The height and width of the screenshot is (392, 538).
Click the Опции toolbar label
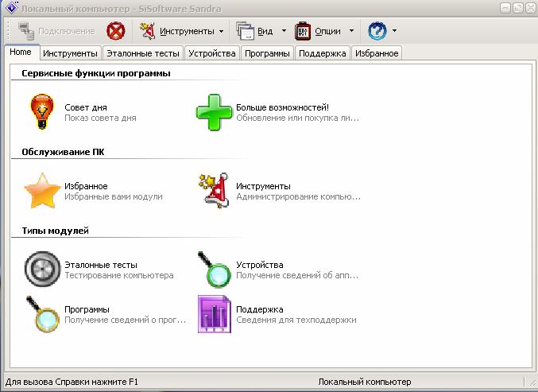click(327, 31)
